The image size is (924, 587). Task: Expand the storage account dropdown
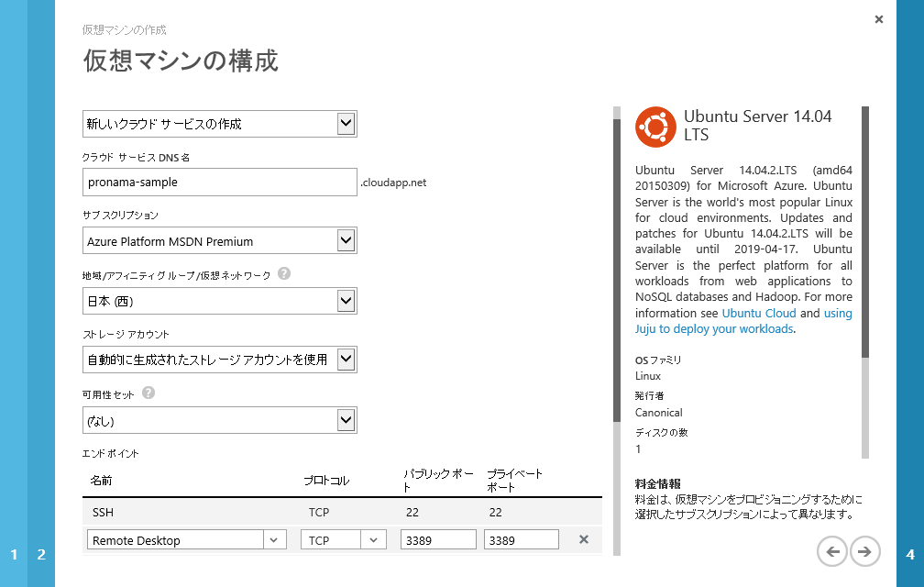[x=346, y=360]
